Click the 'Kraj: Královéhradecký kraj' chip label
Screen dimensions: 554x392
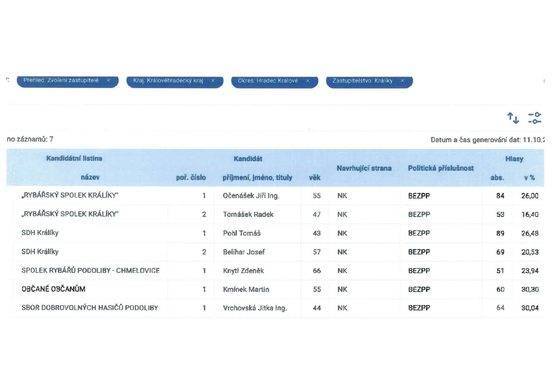[168, 81]
